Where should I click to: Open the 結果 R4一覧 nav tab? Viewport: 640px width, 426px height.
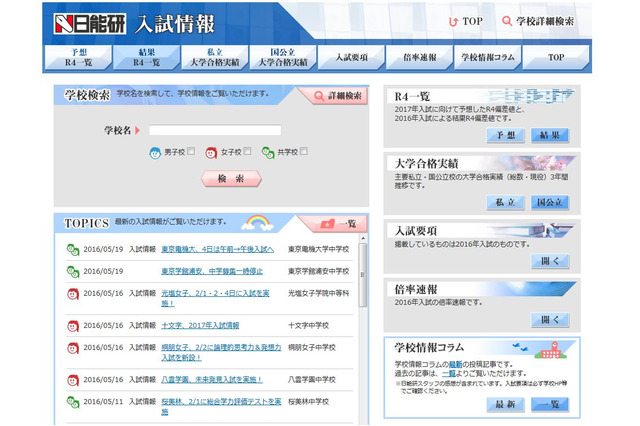pos(146,58)
